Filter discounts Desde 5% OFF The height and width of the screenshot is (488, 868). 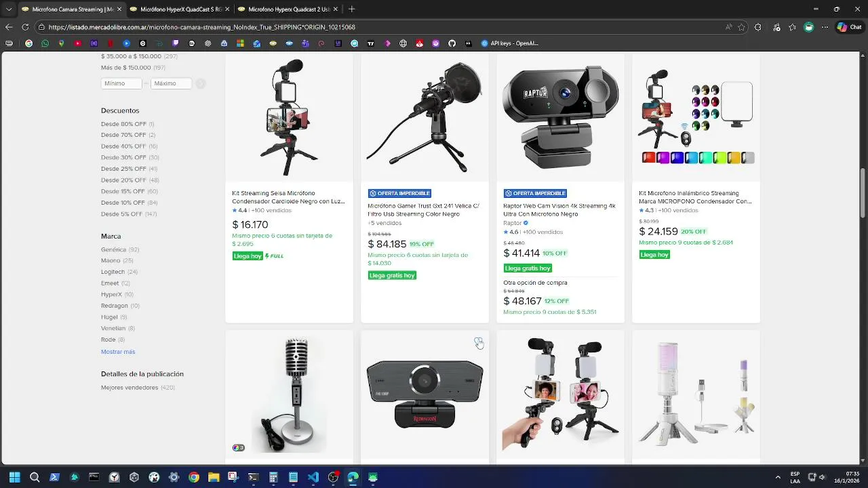(x=129, y=214)
